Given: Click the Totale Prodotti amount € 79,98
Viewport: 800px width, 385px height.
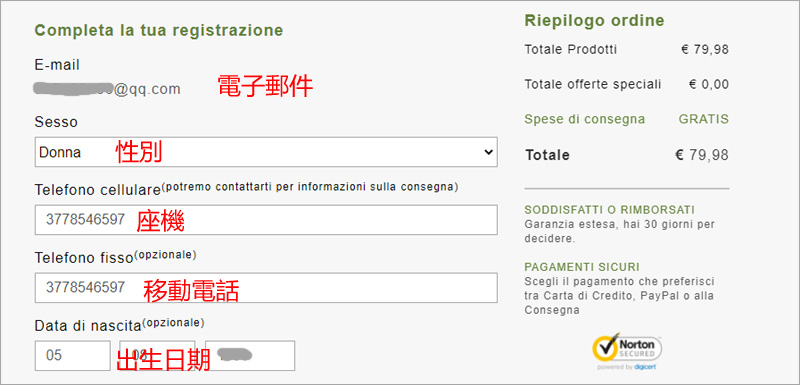Looking at the screenshot, I should click(705, 49).
